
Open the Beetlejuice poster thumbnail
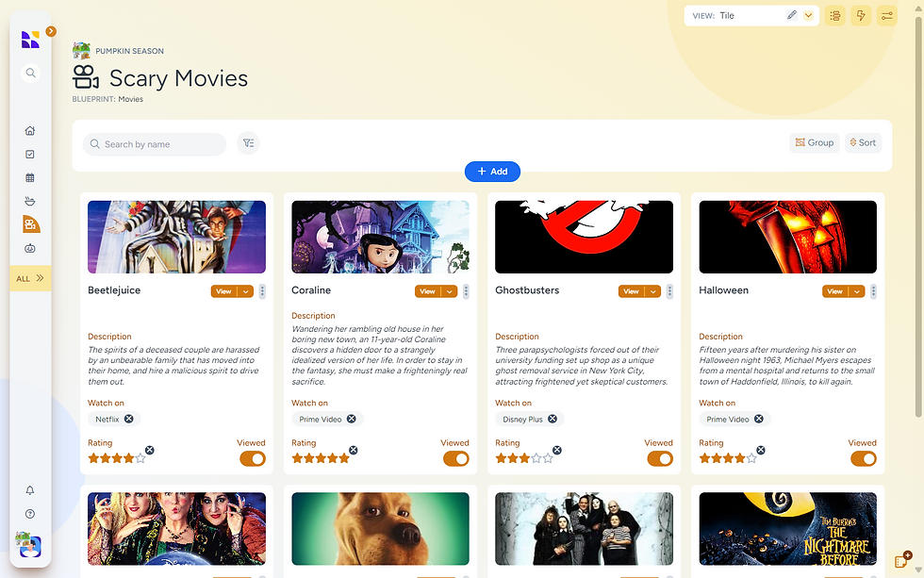click(x=177, y=237)
